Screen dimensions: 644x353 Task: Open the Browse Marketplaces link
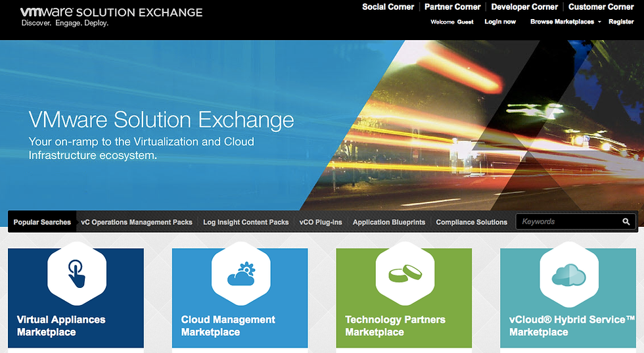(x=562, y=22)
